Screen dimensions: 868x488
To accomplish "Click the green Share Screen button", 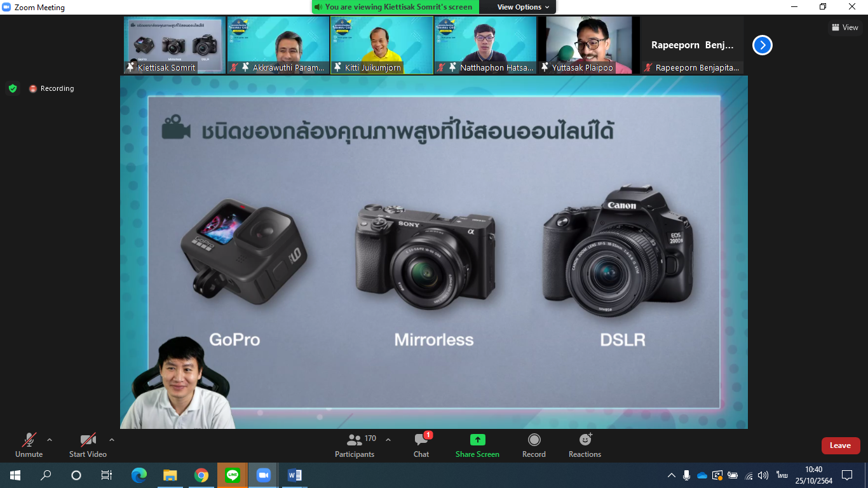I will 477,445.
